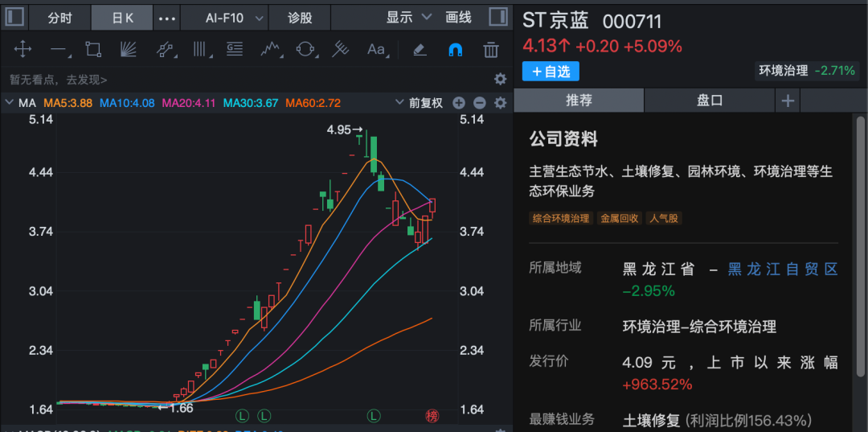Select the Aa text annotation tool
Screen dimensions: 868x432
[x=376, y=50]
